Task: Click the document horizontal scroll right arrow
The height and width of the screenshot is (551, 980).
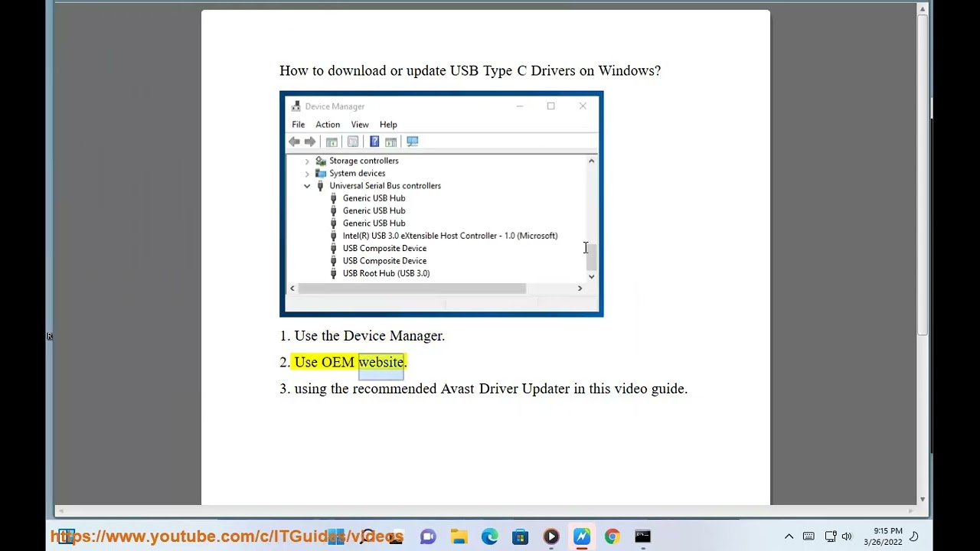Action: click(910, 510)
